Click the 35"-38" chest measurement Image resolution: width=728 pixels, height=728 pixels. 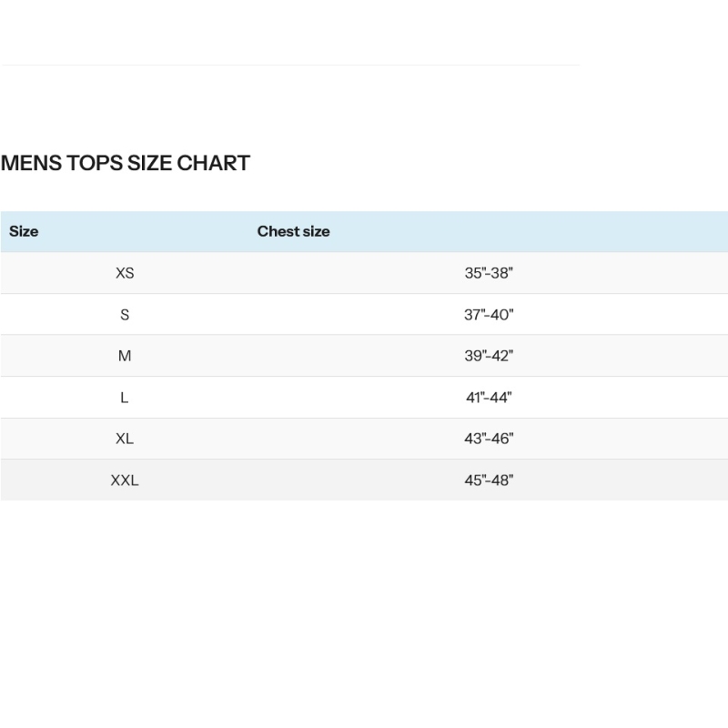(x=489, y=273)
